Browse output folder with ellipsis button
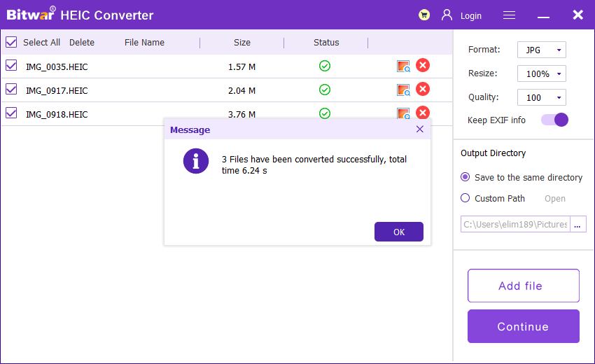 tap(577, 224)
